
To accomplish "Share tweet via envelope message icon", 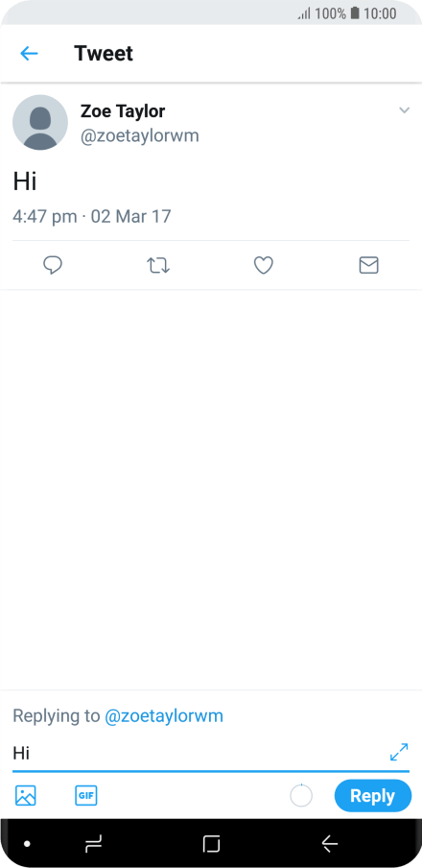I will coord(369,266).
